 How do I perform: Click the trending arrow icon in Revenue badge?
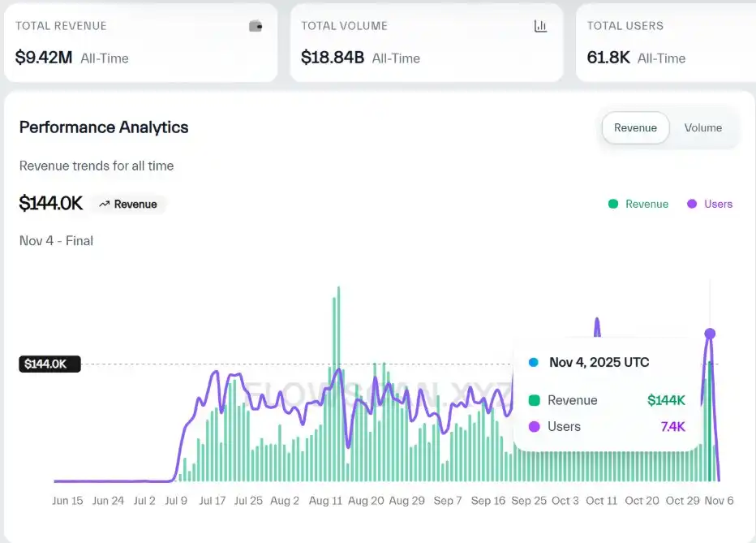104,205
